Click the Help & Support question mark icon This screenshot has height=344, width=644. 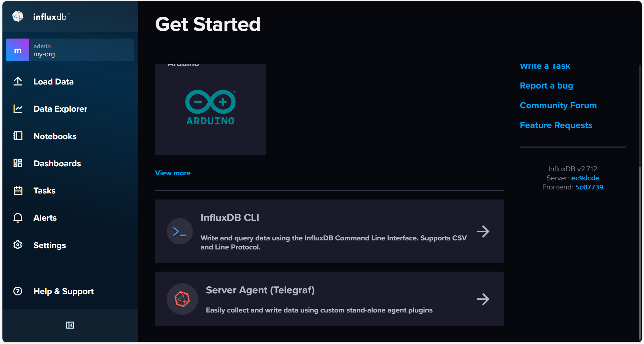(17, 291)
